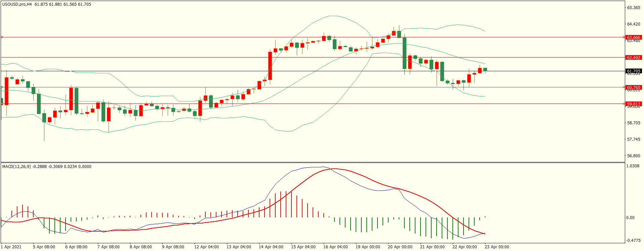Click the 15 Apr 04:00 time label
The height and width of the screenshot is (251, 644).
tap(303, 247)
